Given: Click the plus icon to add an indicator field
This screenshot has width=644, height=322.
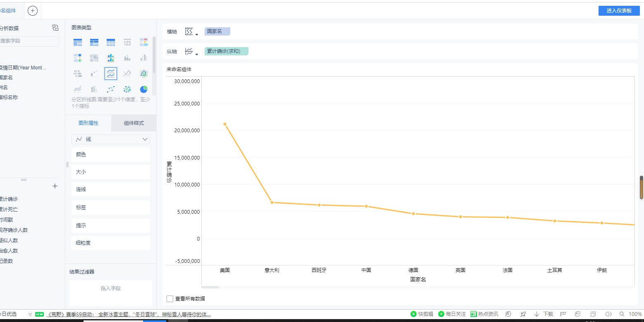Looking at the screenshot, I should pyautogui.click(x=55, y=186).
